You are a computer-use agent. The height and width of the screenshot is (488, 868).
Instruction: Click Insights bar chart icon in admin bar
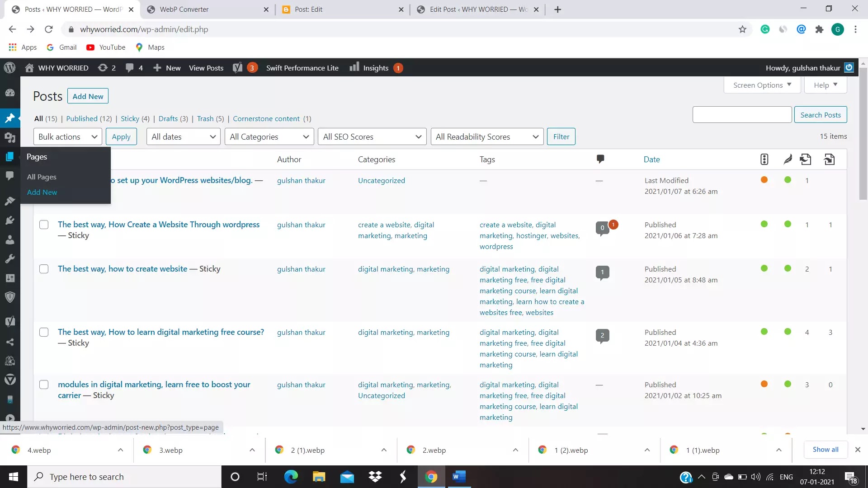(x=354, y=67)
